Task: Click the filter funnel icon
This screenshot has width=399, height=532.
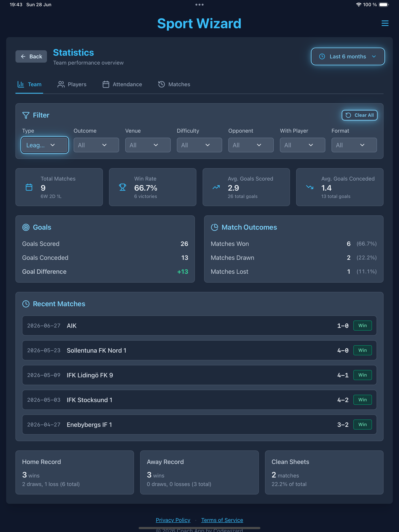Action: [x=26, y=115]
